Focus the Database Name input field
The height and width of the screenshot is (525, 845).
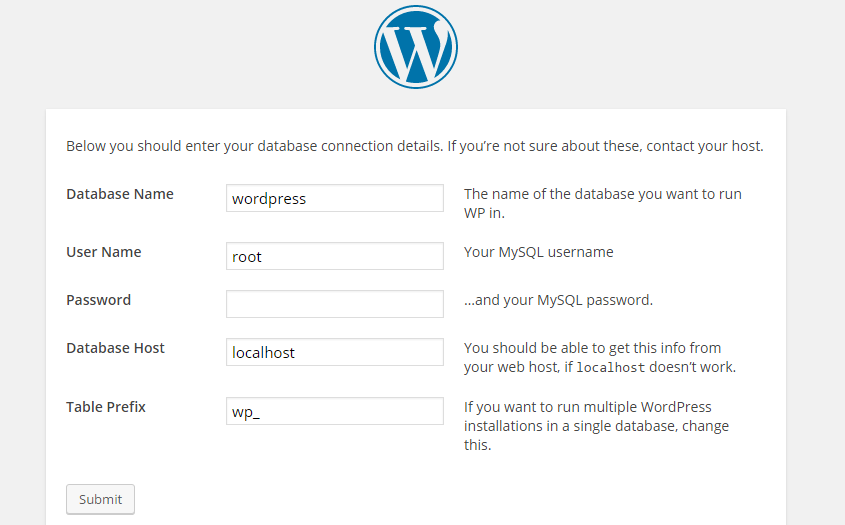click(x=335, y=198)
